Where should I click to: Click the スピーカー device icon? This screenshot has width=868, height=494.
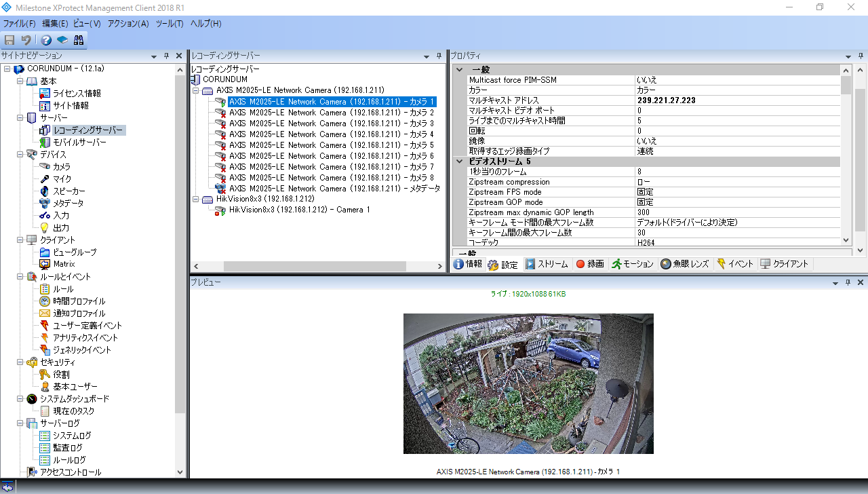coord(45,191)
